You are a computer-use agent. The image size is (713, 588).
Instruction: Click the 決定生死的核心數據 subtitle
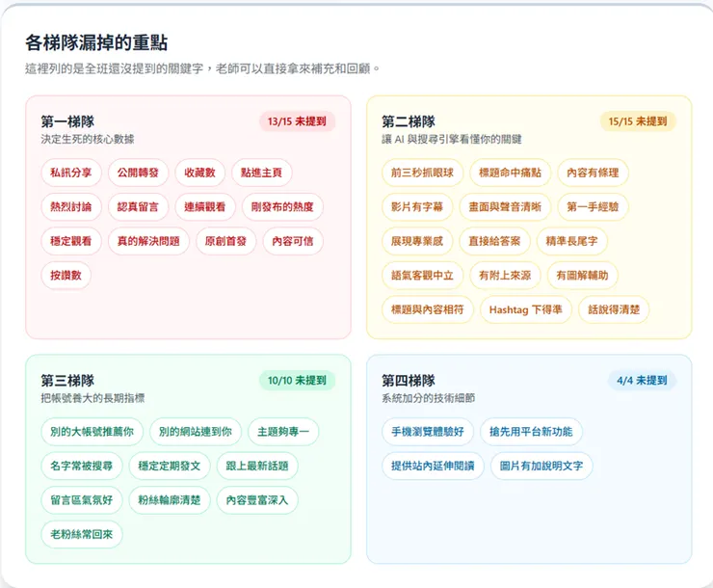coord(88,139)
